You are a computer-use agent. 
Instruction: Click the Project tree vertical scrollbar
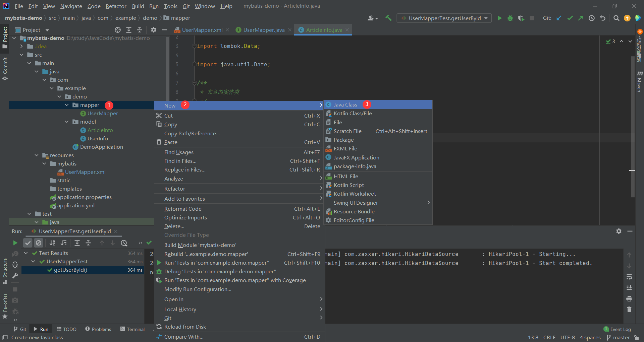click(x=167, y=69)
